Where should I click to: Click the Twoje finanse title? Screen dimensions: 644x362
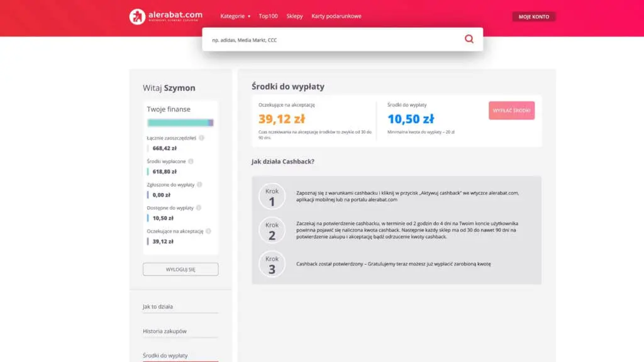coord(169,109)
